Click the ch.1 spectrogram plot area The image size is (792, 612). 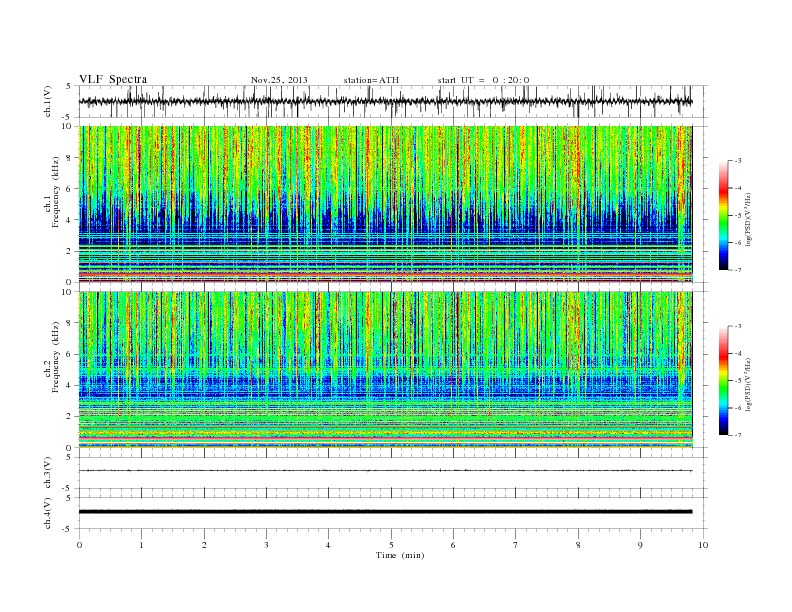tap(386, 204)
